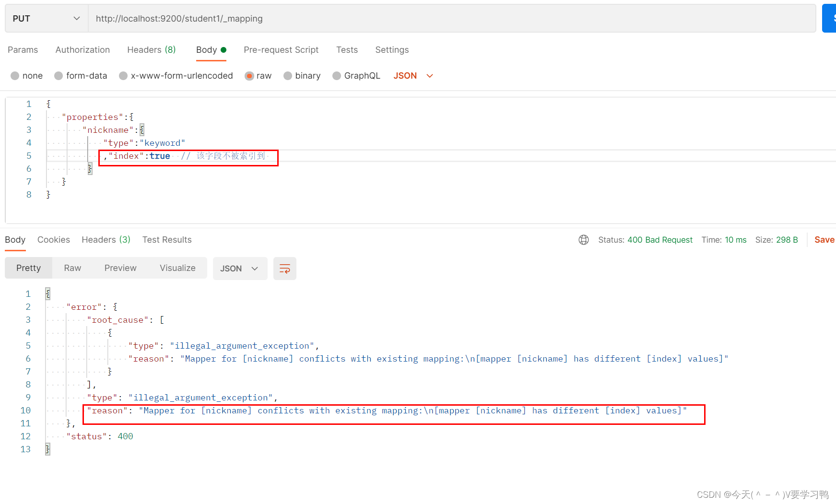Switch to the Authorization tab
The image size is (836, 504).
coord(82,50)
